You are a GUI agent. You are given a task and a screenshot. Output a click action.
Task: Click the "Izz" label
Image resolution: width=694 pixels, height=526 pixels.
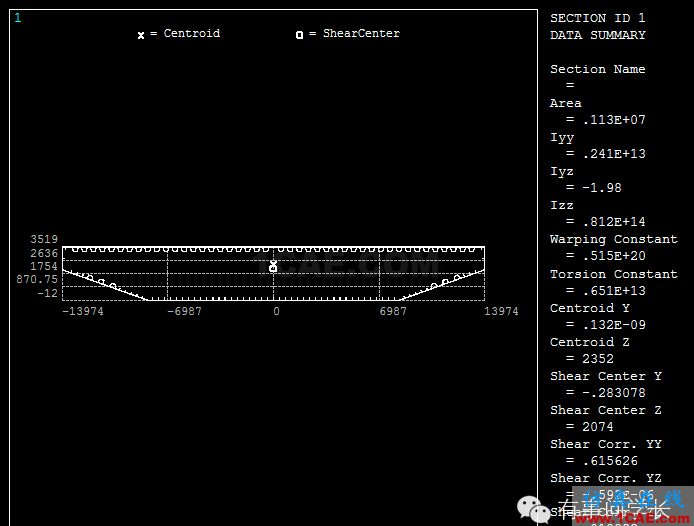(x=562, y=205)
